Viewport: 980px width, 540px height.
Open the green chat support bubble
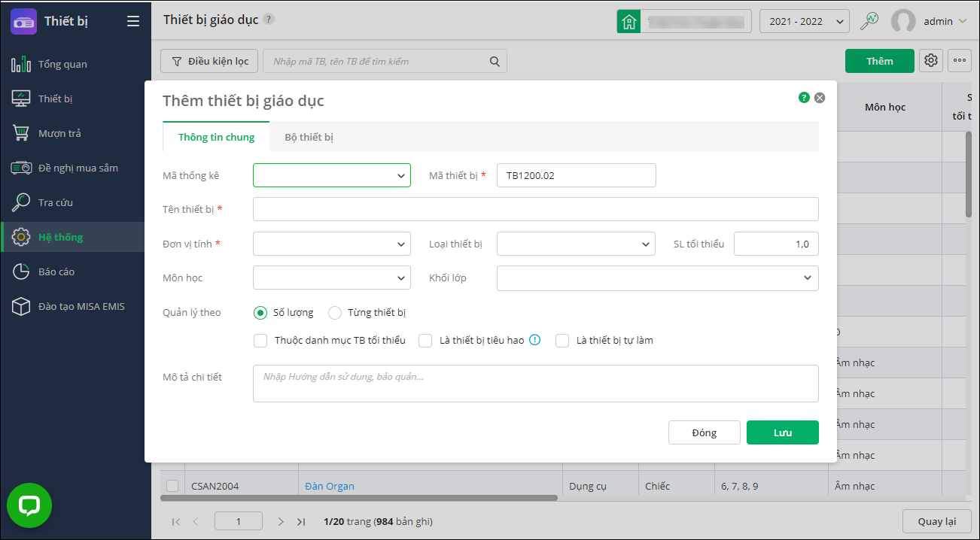29,505
